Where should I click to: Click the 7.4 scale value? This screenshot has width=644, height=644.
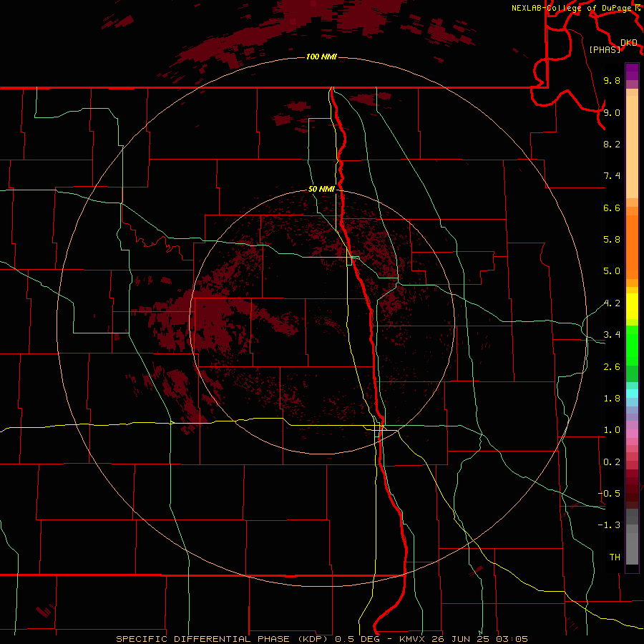tap(612, 176)
